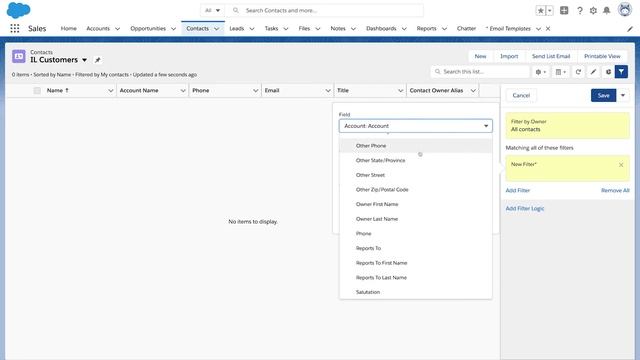
Task: Select Reports To First Name option
Action: tap(416, 263)
